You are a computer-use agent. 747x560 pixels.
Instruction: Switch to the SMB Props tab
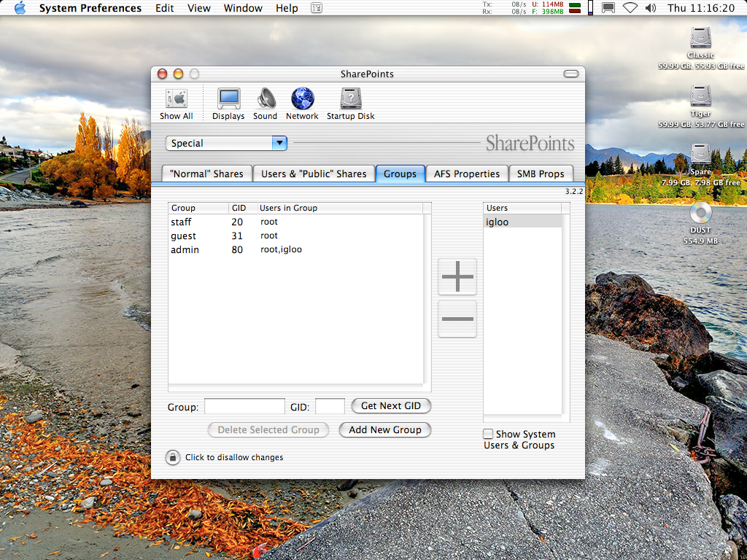point(541,174)
